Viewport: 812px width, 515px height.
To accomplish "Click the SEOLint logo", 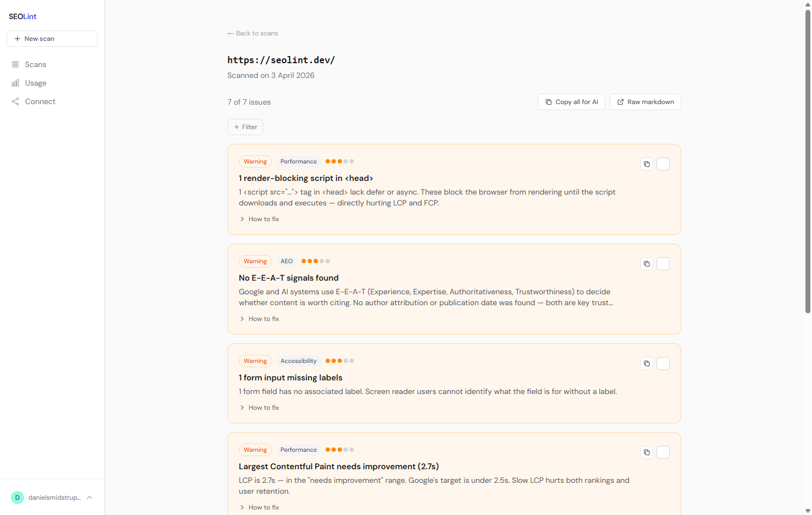I will coord(23,16).
